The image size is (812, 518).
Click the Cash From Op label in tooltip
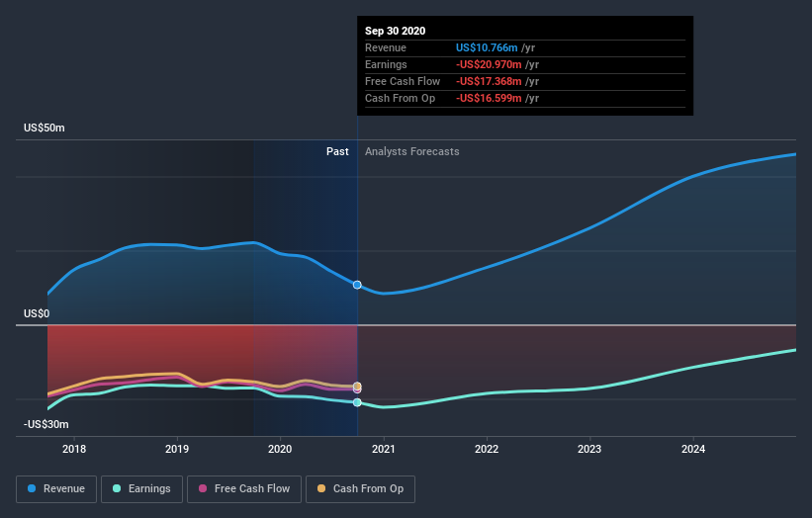pos(400,98)
